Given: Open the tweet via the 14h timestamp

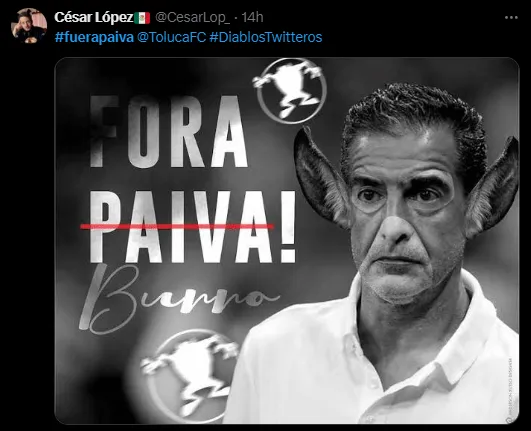Looking at the screenshot, I should pyautogui.click(x=252, y=18).
